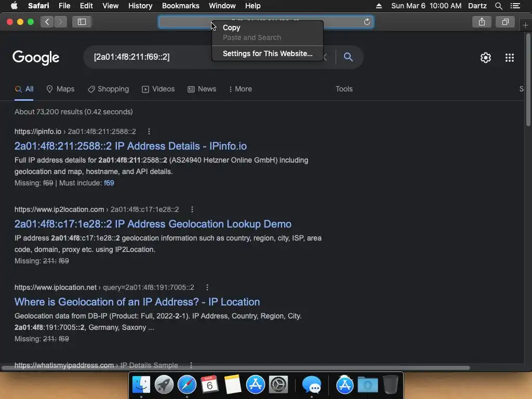The height and width of the screenshot is (399, 532).
Task: Add a new tab with the plus button
Action: 525,25
